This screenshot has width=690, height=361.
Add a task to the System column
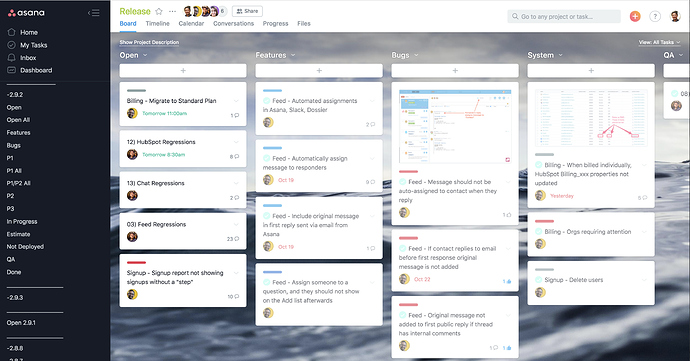pyautogui.click(x=591, y=70)
